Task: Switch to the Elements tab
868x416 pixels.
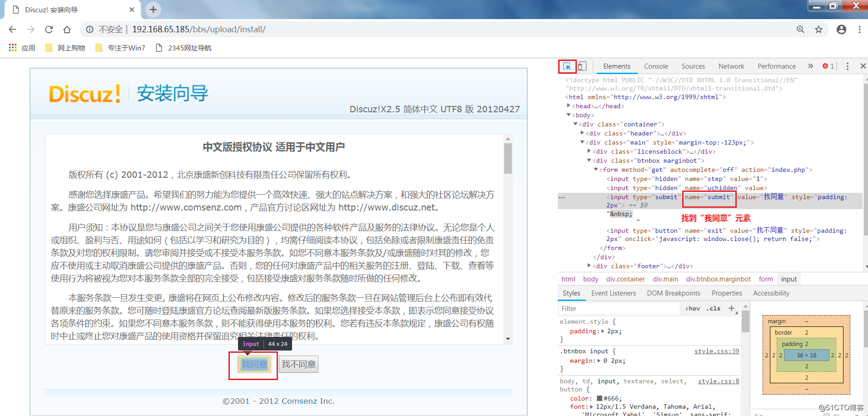Action: pyautogui.click(x=616, y=66)
